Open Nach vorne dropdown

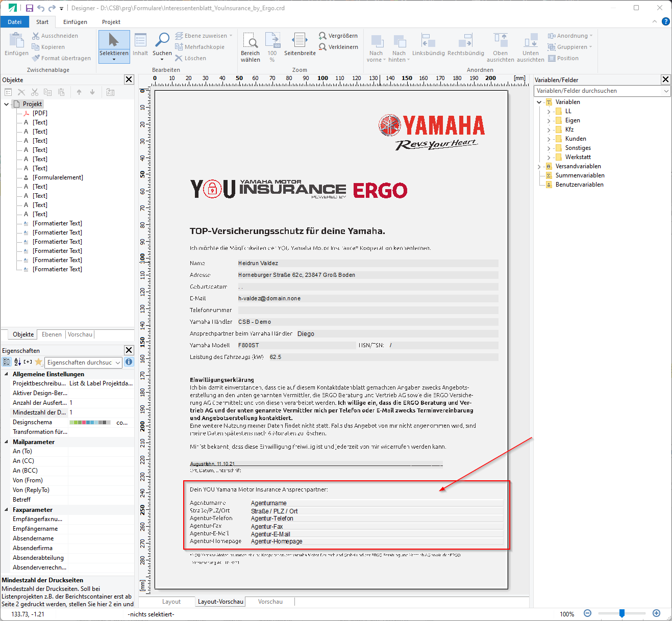377,48
